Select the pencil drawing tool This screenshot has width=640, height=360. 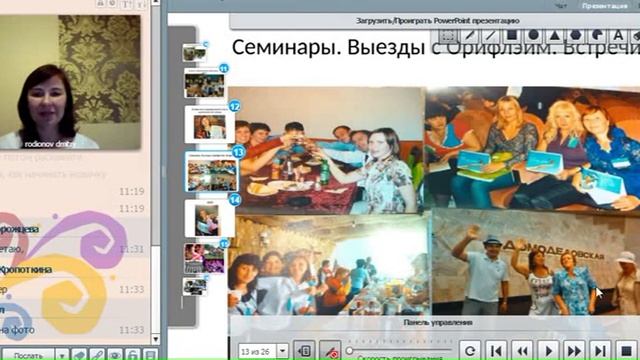(x=470, y=36)
